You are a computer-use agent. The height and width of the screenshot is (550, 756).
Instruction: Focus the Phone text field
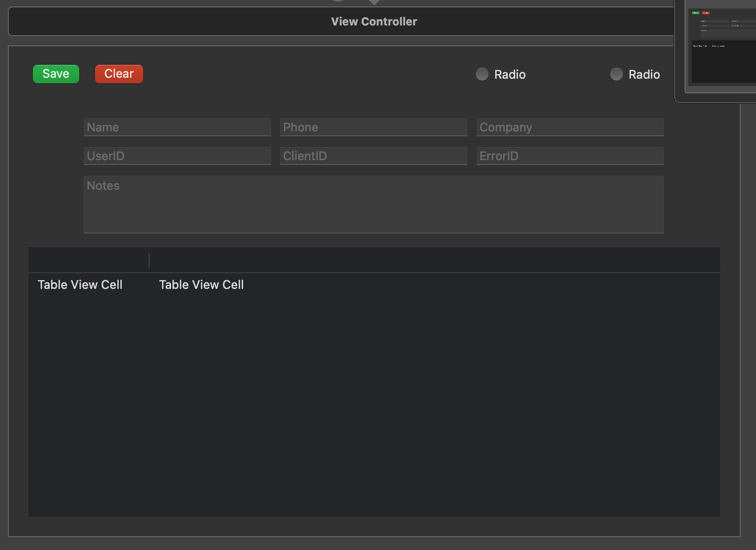[373, 127]
